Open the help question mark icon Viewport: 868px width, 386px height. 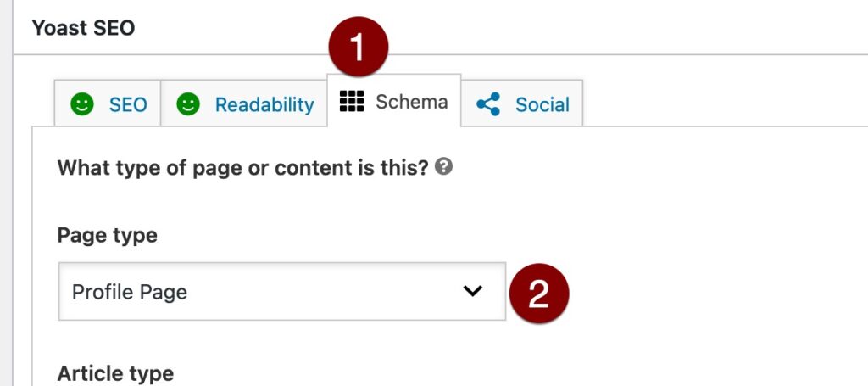click(x=443, y=166)
